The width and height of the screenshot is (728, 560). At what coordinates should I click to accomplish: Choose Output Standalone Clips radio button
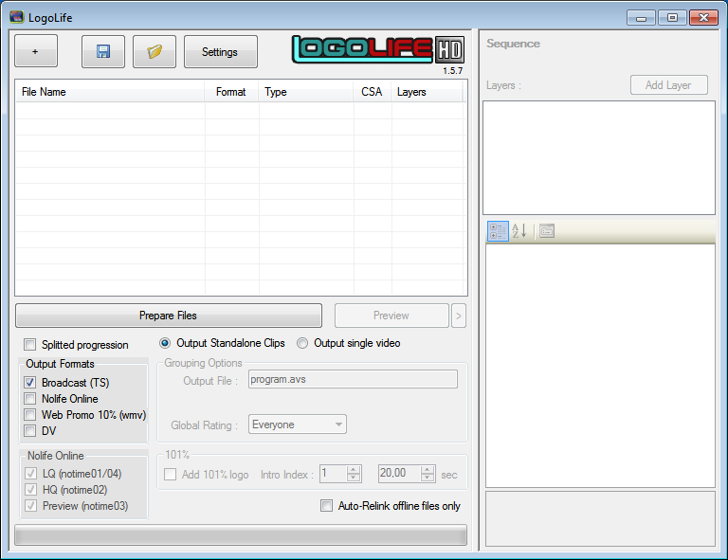coord(165,343)
